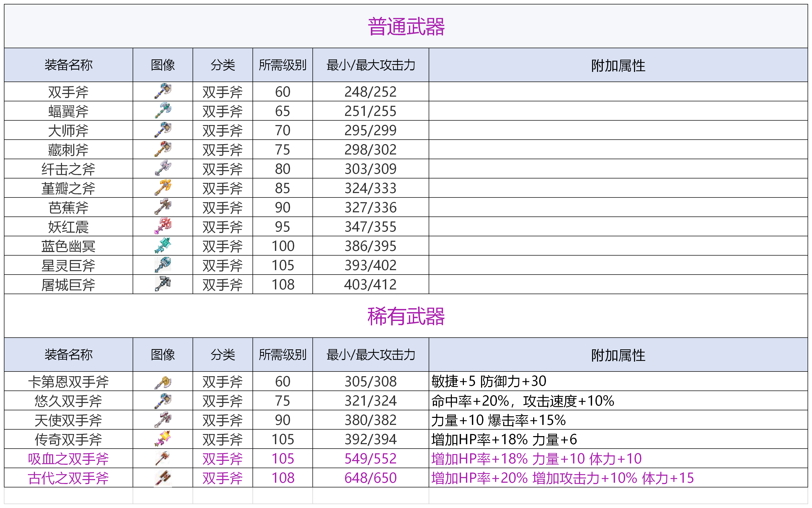Select the 吸血之双手斧 name cell

pyautogui.click(x=68, y=459)
